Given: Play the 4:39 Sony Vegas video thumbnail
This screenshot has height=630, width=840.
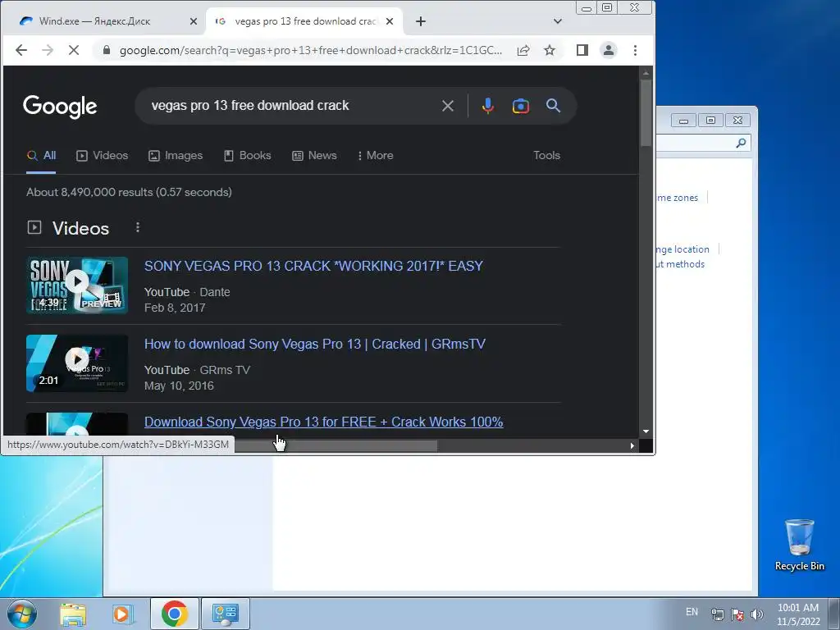Looking at the screenshot, I should (x=77, y=285).
